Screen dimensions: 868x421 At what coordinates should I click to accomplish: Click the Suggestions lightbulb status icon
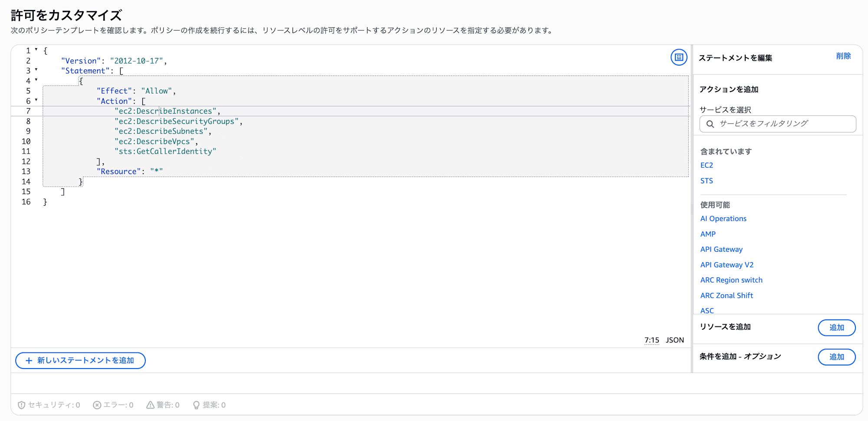(x=196, y=405)
